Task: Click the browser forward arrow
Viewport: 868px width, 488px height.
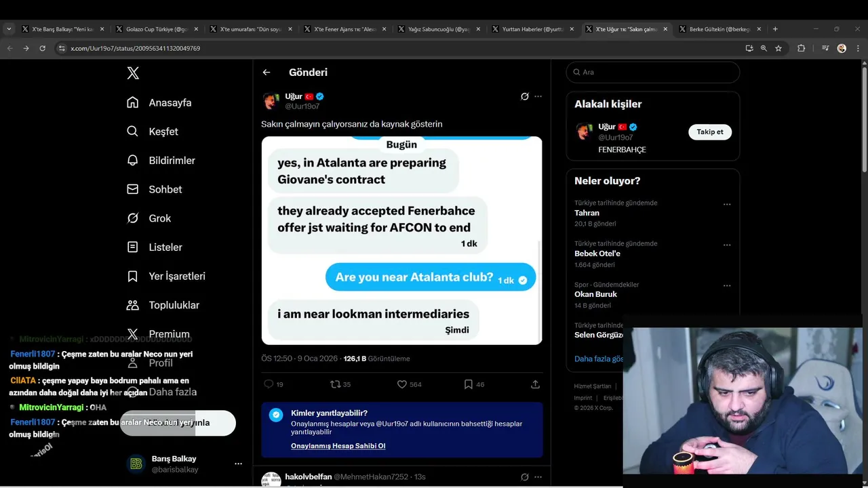Action: pos(26,48)
